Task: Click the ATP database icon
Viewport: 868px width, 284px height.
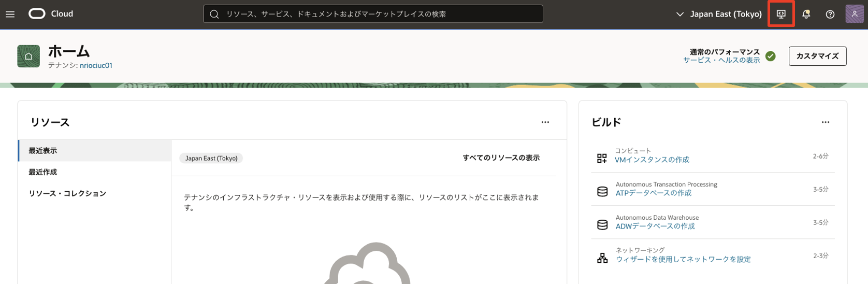Action: coord(602,192)
